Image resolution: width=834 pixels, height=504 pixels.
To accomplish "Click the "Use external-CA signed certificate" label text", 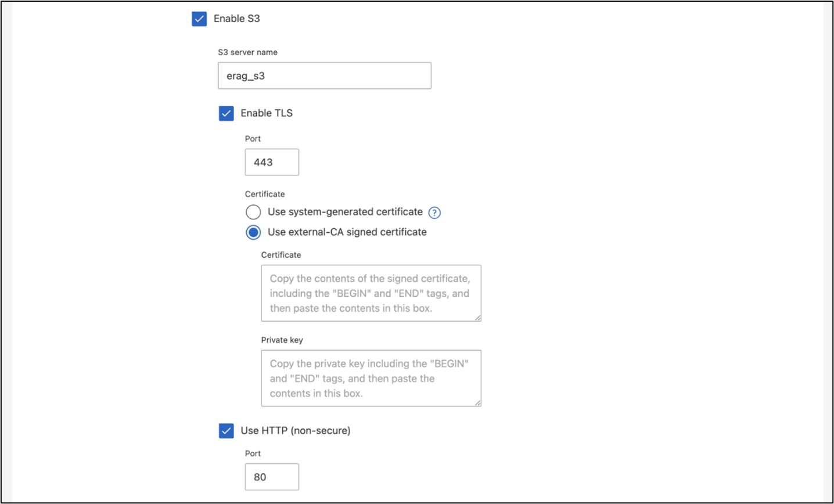I will coord(347,232).
